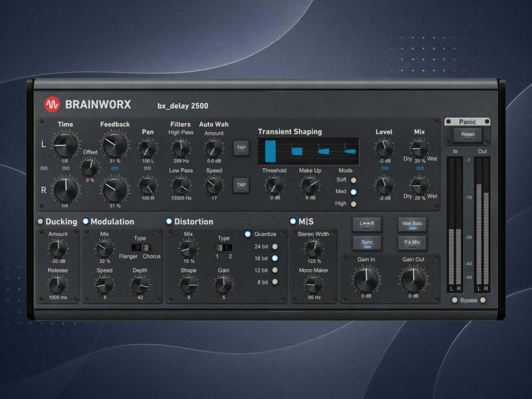Flip the Distortion Type 1/2 switch
Viewport: 532px width, 399px height.
pyautogui.click(x=224, y=248)
